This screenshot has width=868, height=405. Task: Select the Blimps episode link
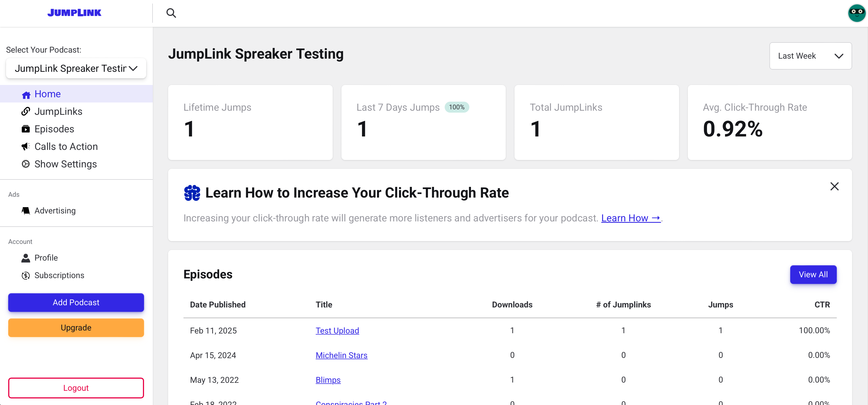[x=328, y=380]
